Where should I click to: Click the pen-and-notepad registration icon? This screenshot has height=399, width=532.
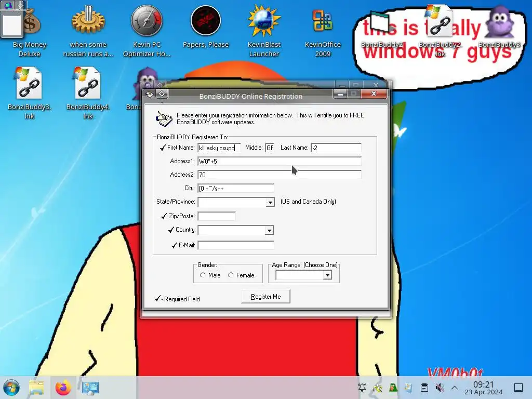(x=164, y=119)
